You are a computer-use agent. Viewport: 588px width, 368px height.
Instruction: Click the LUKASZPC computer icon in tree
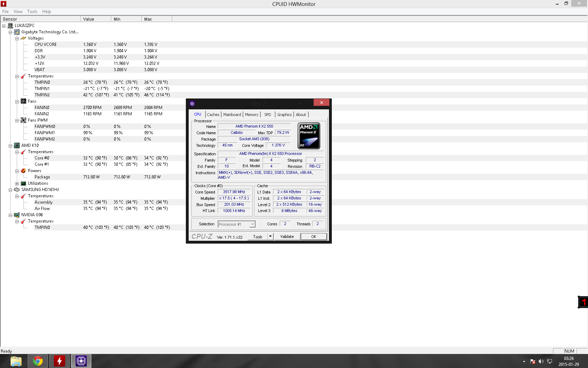(x=10, y=26)
